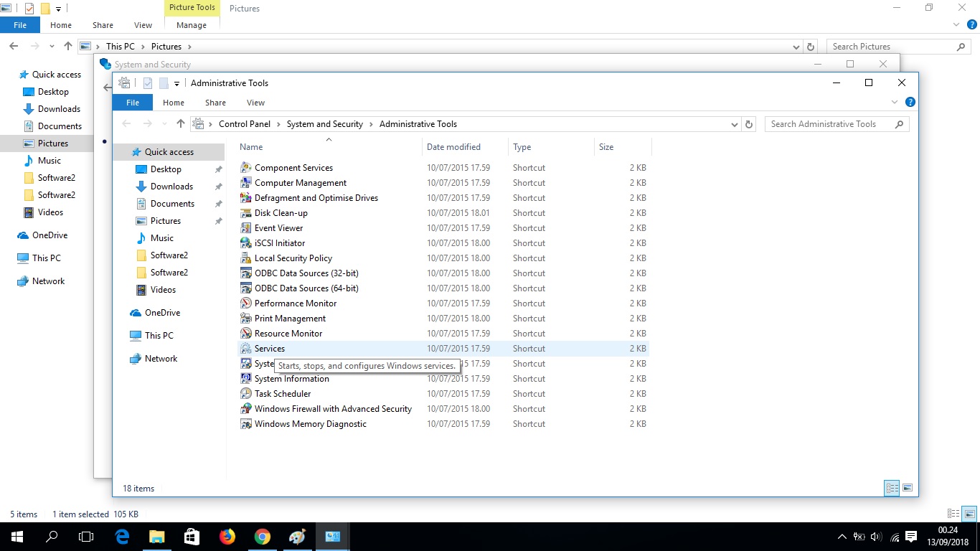Select the Local Security Policy icon
This screenshot has width=980, height=551.
[x=246, y=258]
